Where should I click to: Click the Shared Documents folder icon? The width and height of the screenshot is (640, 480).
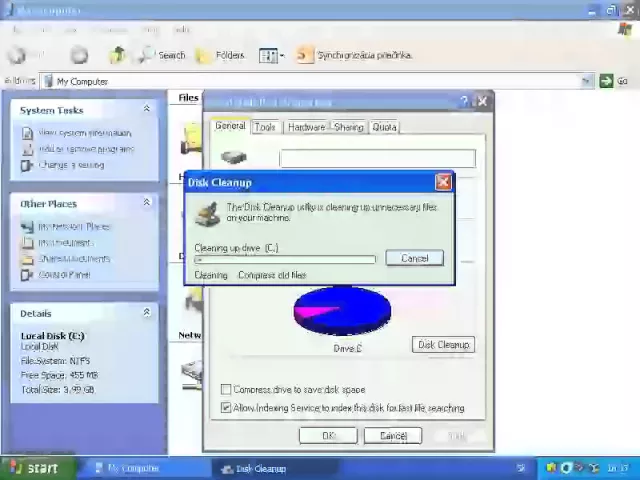tap(27, 259)
